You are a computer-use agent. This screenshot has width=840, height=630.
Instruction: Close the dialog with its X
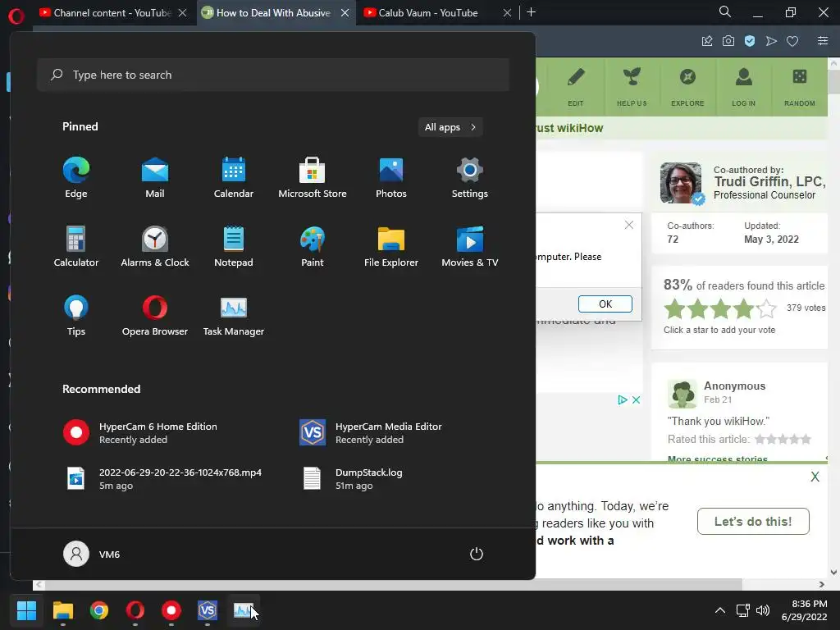(629, 225)
